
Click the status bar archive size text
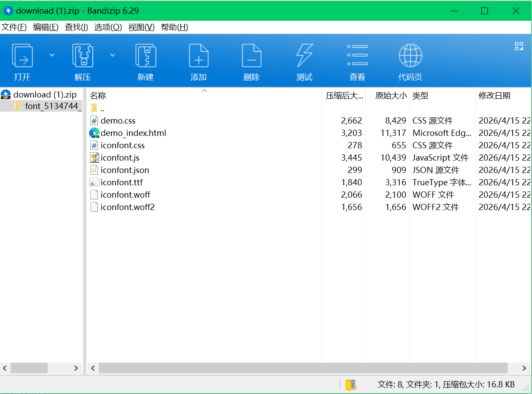tap(479, 384)
